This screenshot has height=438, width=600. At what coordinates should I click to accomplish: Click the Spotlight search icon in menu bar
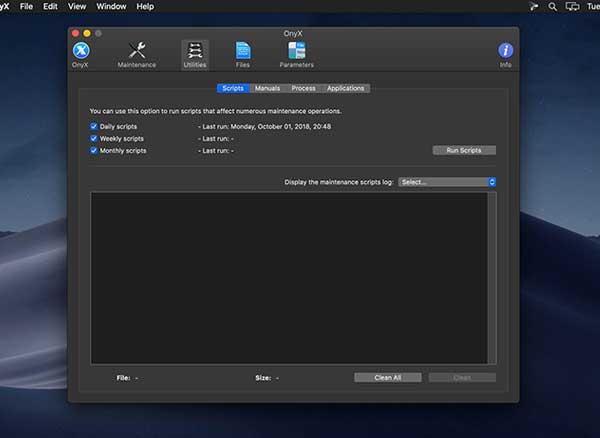[552, 7]
